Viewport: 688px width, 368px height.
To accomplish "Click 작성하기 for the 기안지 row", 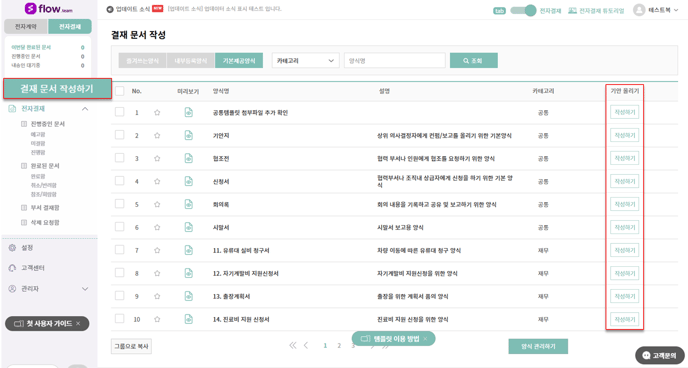I will click(624, 135).
